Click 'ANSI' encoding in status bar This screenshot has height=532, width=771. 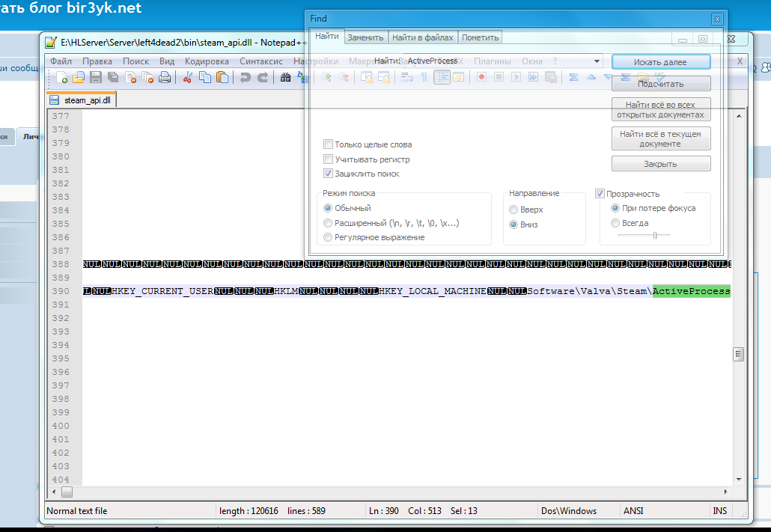pos(633,511)
